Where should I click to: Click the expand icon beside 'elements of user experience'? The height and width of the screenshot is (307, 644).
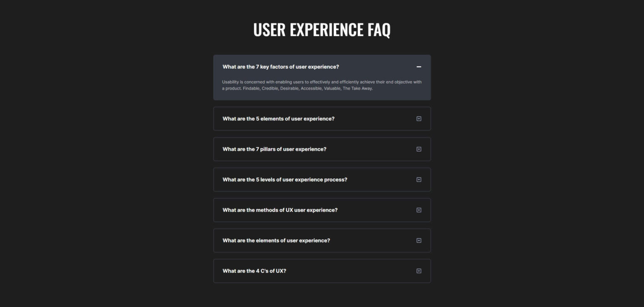(x=418, y=240)
